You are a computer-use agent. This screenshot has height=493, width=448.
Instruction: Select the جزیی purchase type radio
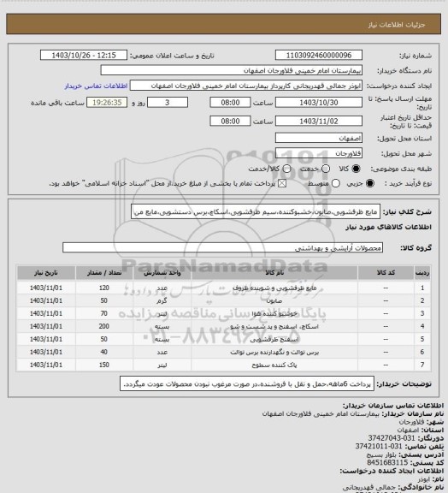click(370, 183)
